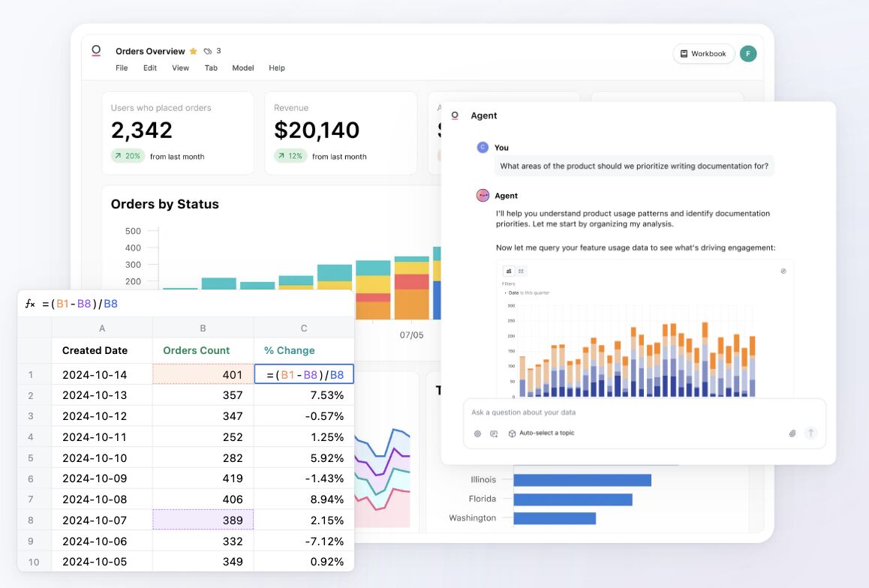Image resolution: width=869 pixels, height=588 pixels.
Task: Open the Tab menu
Action: click(211, 68)
